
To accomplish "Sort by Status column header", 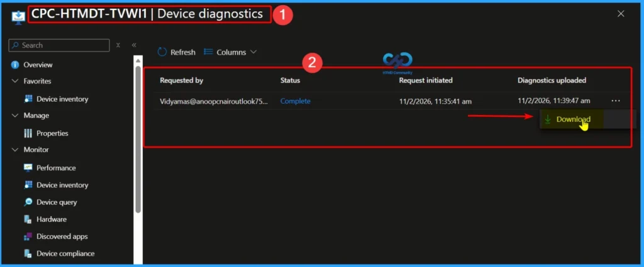I will coord(291,80).
